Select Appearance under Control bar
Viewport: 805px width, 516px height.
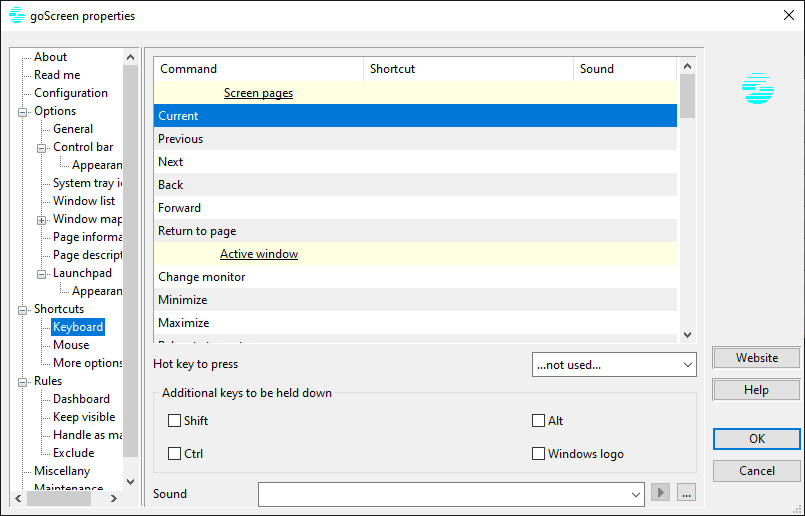(x=97, y=165)
